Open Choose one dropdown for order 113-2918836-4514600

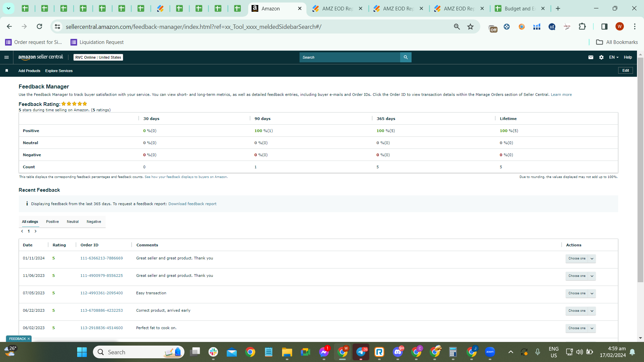[580, 328]
